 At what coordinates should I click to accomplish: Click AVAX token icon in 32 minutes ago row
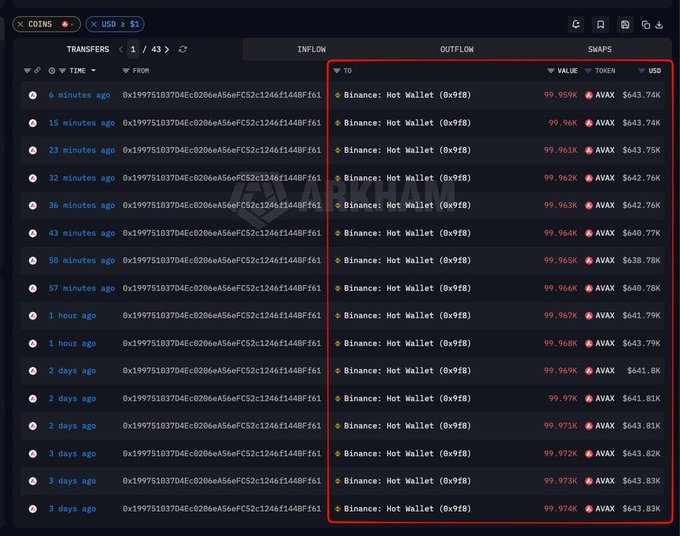(589, 178)
